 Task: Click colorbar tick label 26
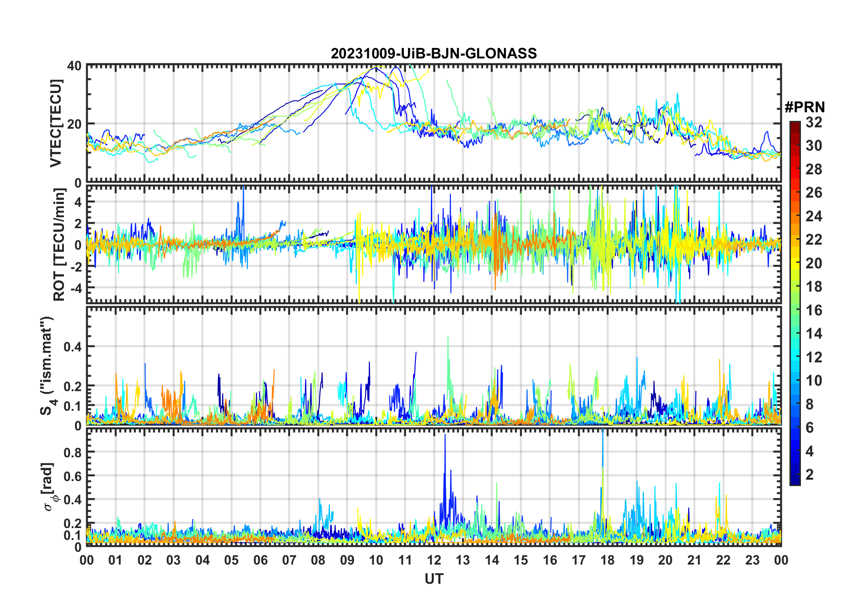tap(814, 193)
